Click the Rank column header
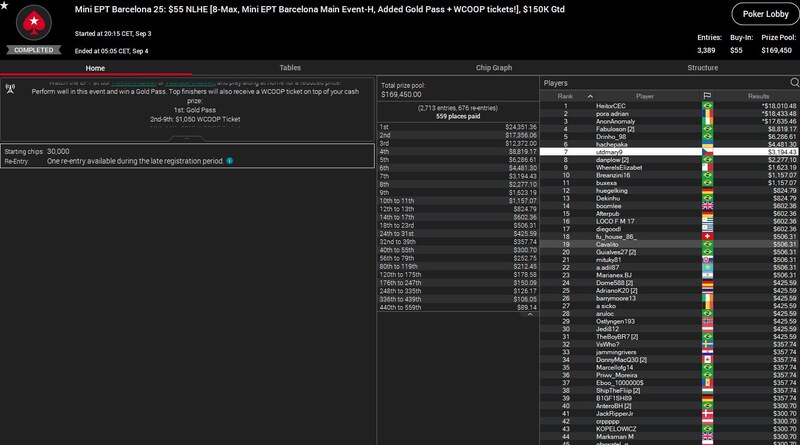This screenshot has height=445, width=800. pos(565,96)
